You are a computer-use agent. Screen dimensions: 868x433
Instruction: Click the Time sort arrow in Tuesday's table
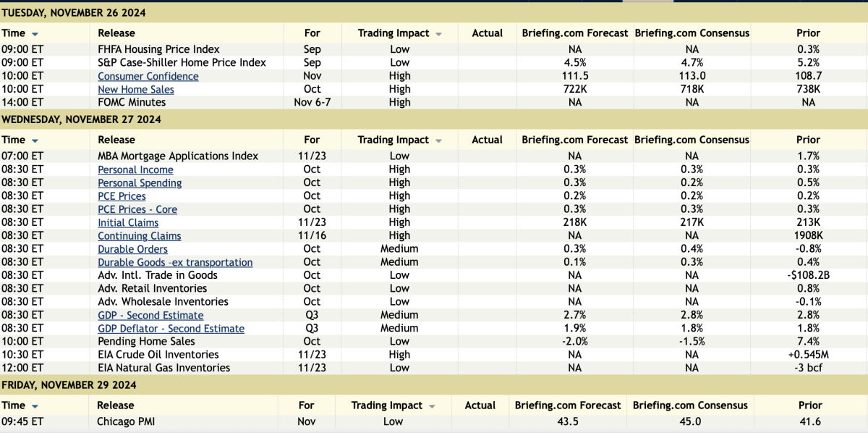point(35,34)
